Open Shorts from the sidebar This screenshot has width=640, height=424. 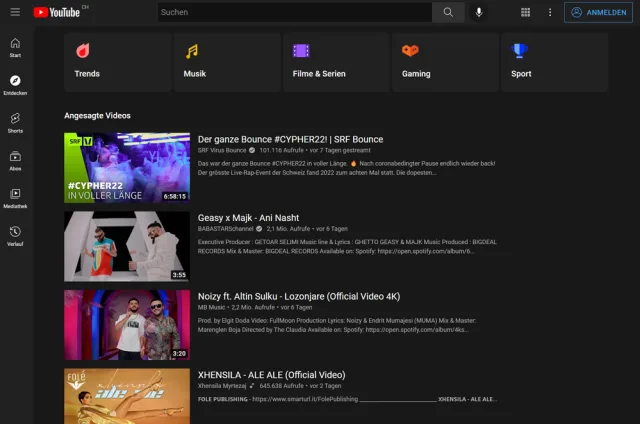(x=15, y=123)
